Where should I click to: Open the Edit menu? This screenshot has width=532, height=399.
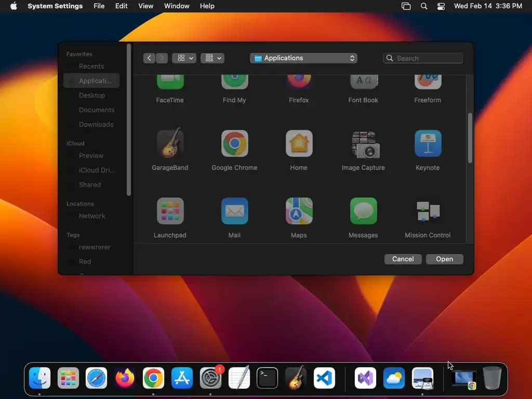[x=121, y=6]
